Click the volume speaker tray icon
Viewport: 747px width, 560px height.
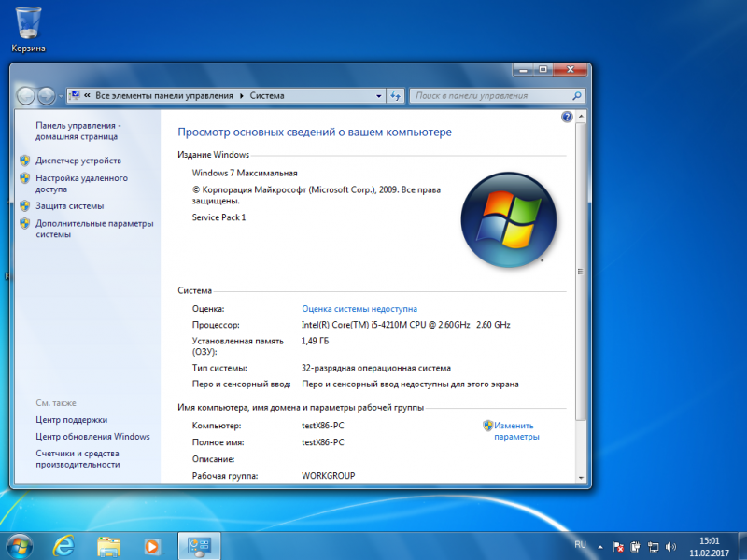670,547
